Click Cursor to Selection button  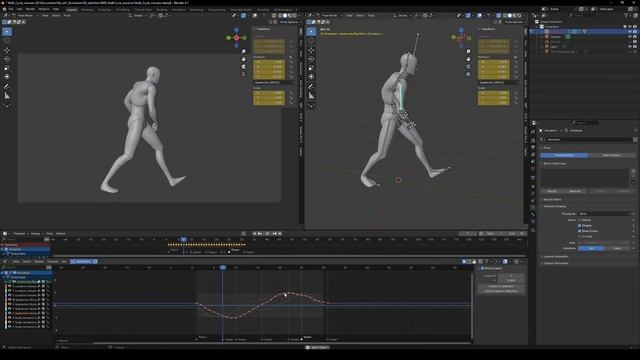pyautogui.click(x=501, y=286)
